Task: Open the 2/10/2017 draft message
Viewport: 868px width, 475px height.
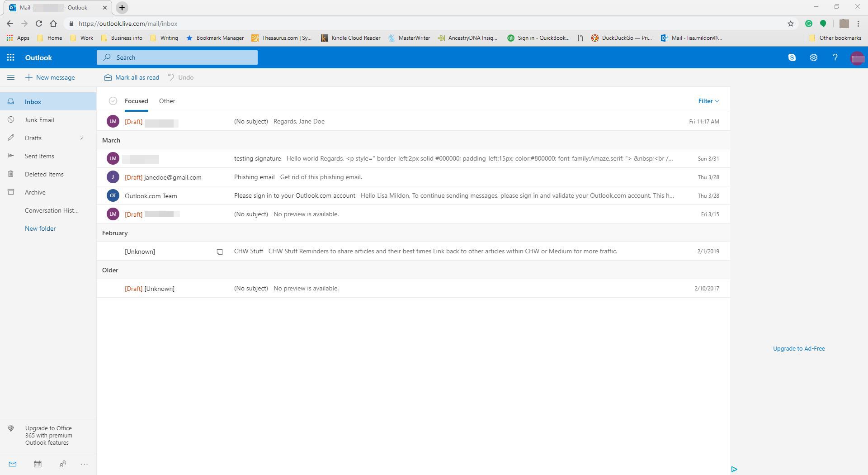Action: pos(413,288)
